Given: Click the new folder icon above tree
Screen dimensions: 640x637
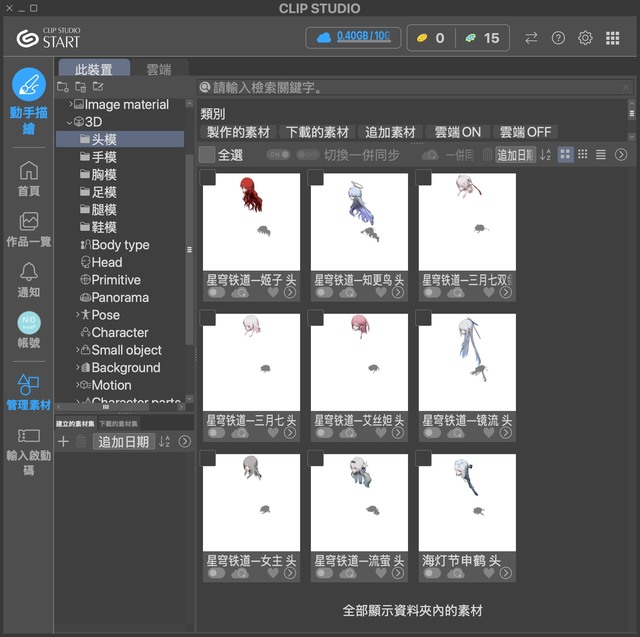Looking at the screenshot, I should click(x=62, y=87).
